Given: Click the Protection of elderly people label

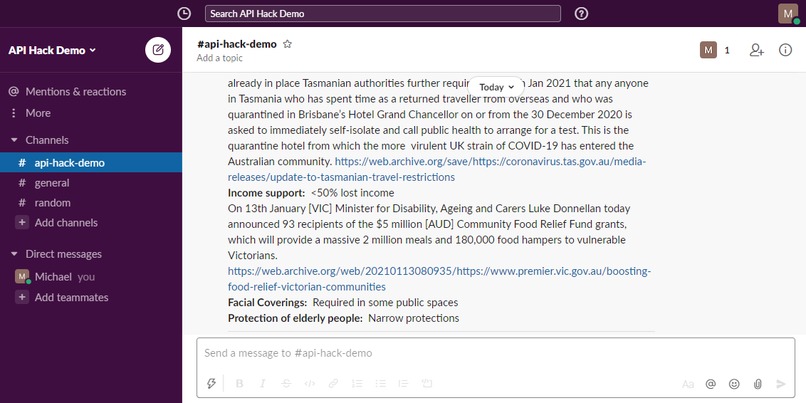Looking at the screenshot, I should 296,318.
